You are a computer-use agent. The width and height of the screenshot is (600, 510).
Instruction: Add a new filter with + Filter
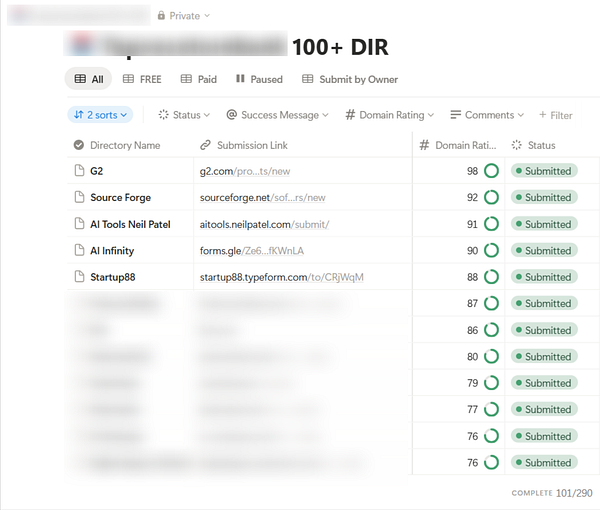click(556, 115)
